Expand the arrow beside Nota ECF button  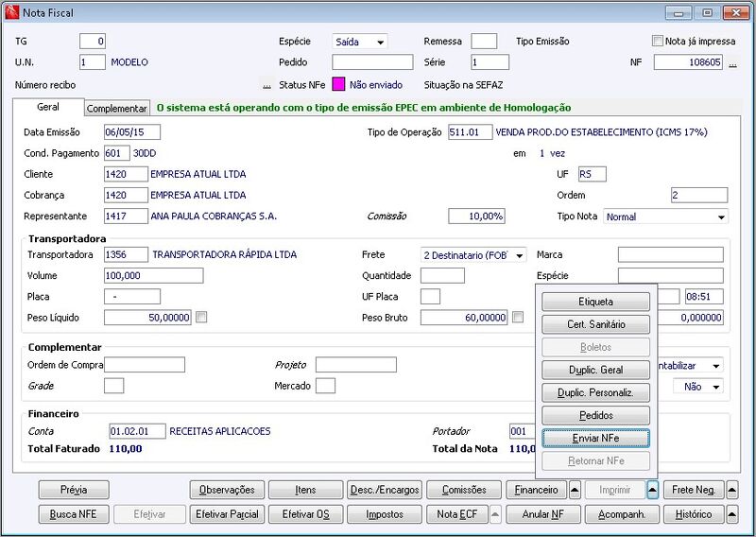click(495, 515)
